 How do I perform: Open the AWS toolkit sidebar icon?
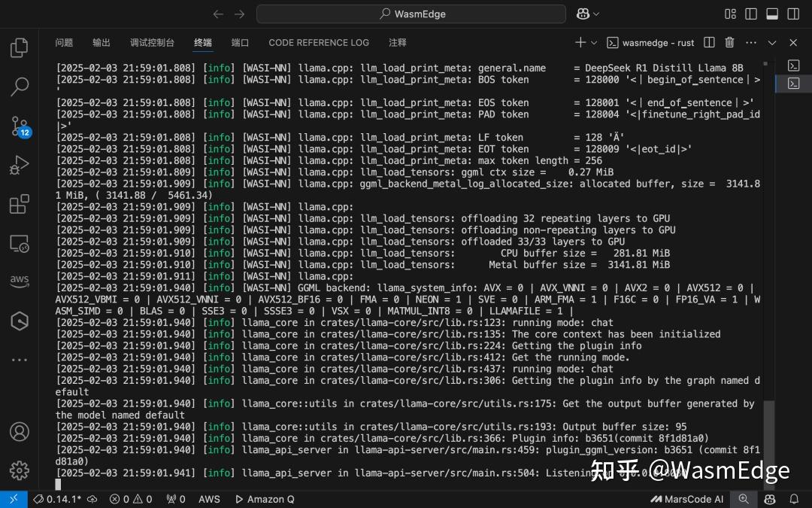pyautogui.click(x=20, y=281)
